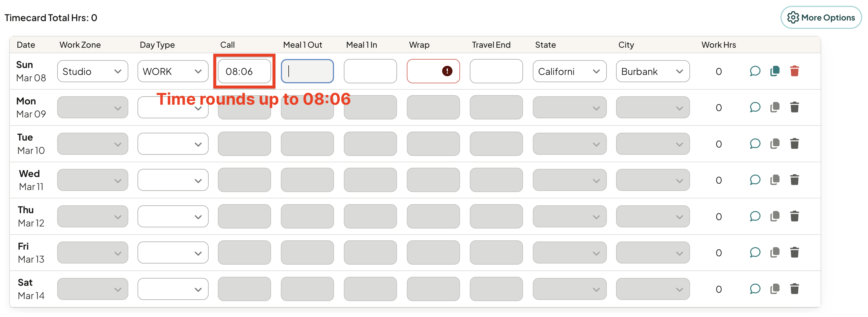Viewport: 868px width, 317px height.
Task: Open the WORK Day Type dropdown for Sunday
Action: 173,71
